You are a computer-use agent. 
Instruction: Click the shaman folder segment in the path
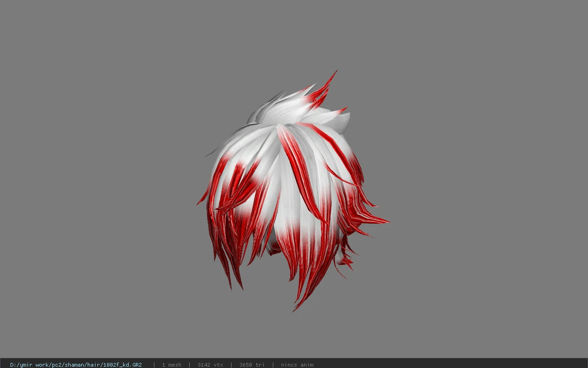[73, 365]
